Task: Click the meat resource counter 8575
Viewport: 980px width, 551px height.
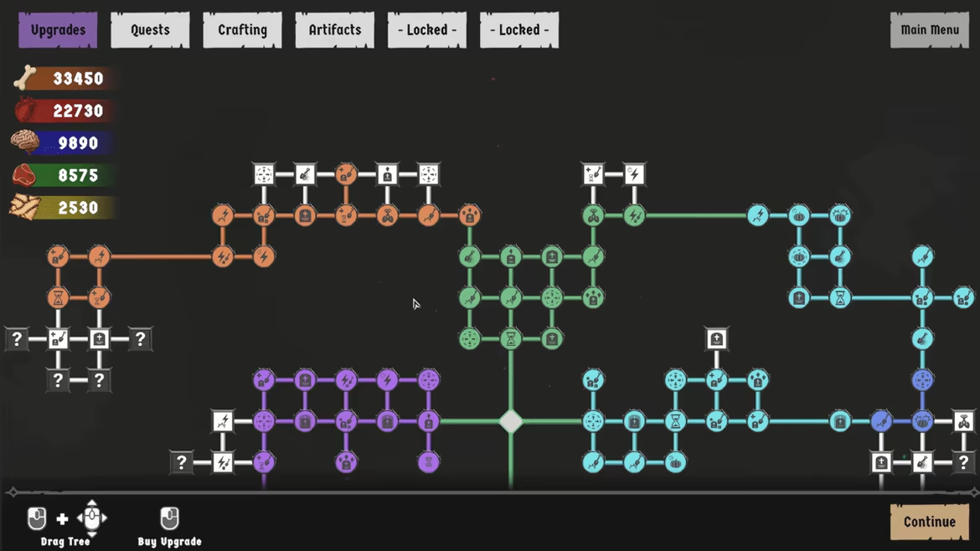Action: click(64, 176)
